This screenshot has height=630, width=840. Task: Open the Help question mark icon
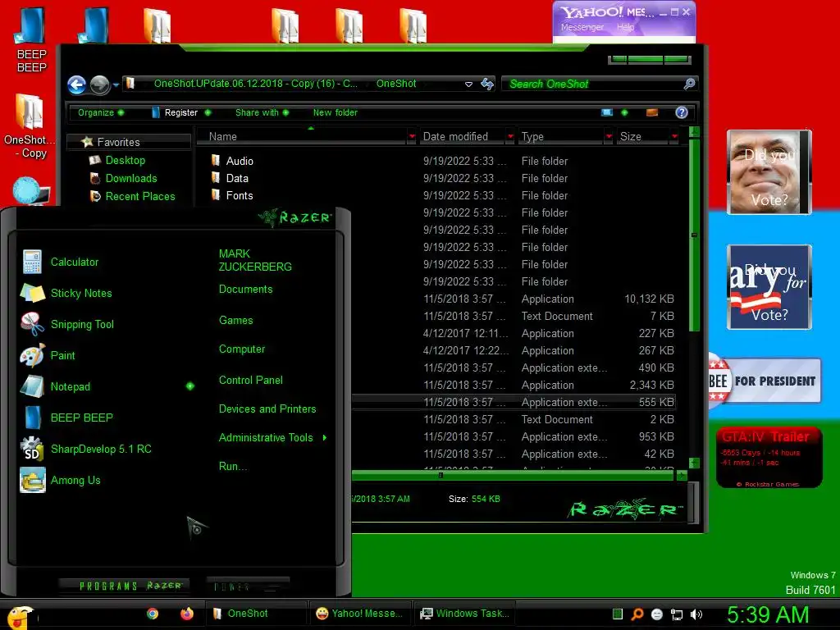coord(682,112)
